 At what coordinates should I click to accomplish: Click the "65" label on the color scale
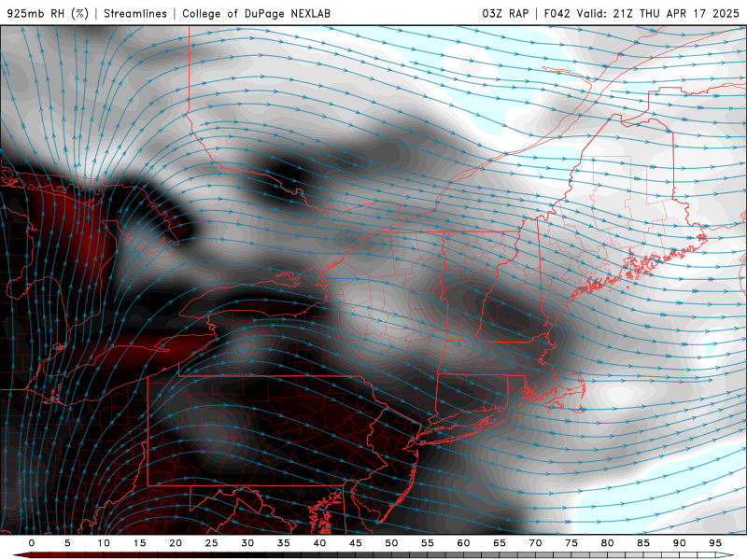click(500, 543)
